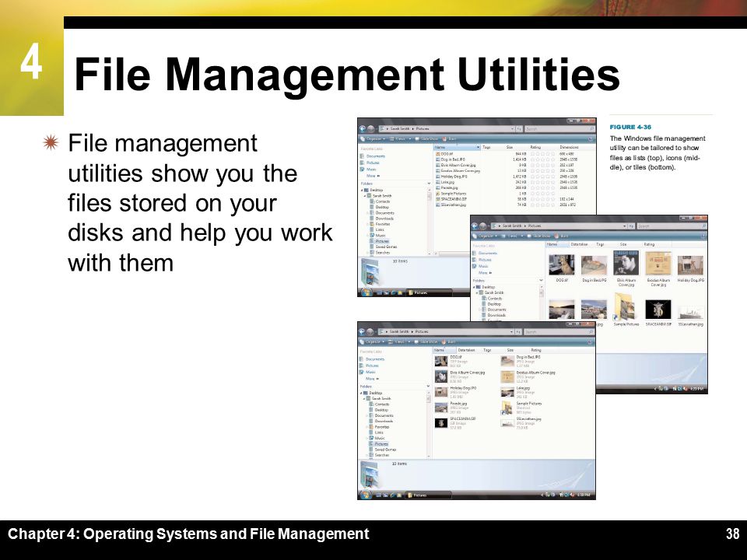Open Views dropdown in list-view window

[x=401, y=139]
